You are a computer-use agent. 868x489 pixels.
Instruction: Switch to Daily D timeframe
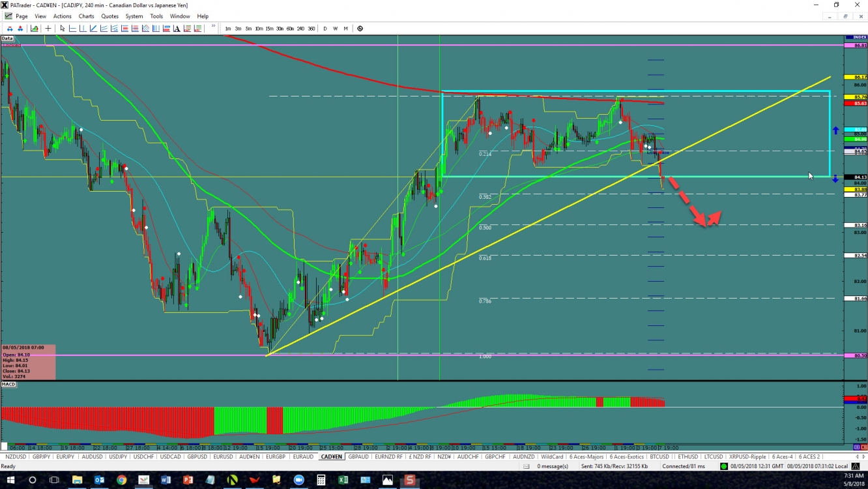coord(325,29)
